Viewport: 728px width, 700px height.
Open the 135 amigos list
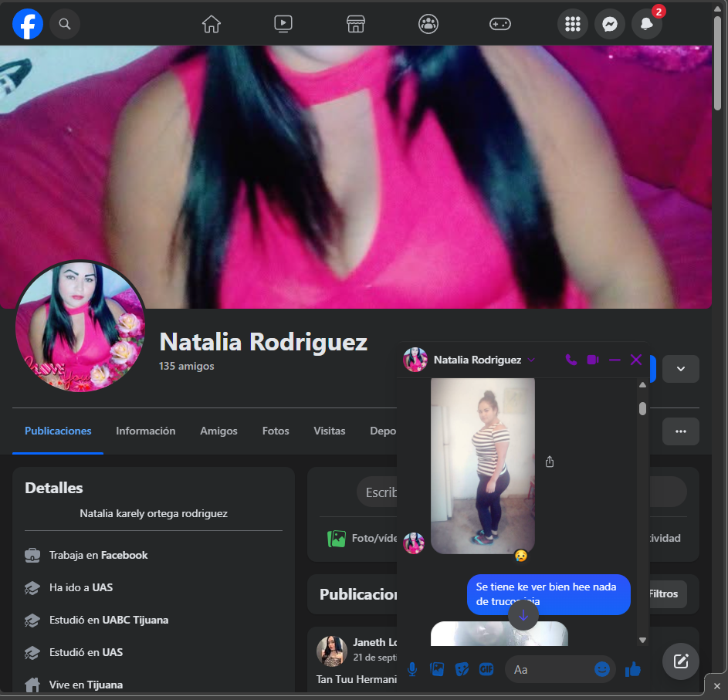tap(186, 366)
